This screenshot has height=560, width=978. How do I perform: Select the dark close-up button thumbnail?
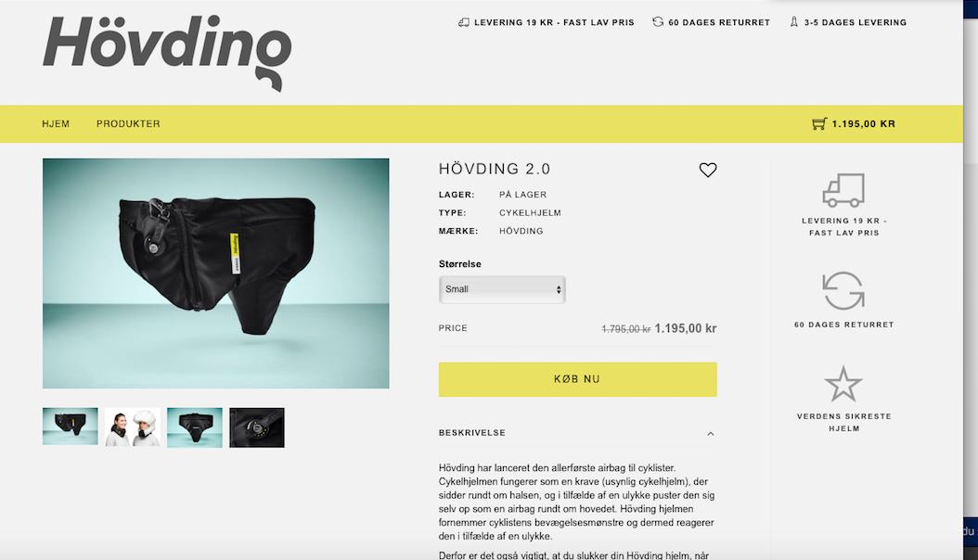(257, 427)
